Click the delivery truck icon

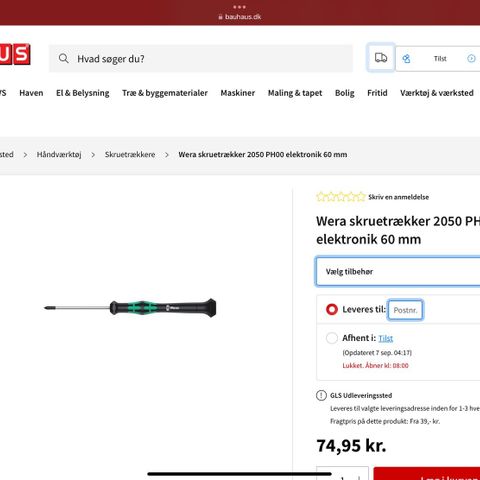[381, 58]
